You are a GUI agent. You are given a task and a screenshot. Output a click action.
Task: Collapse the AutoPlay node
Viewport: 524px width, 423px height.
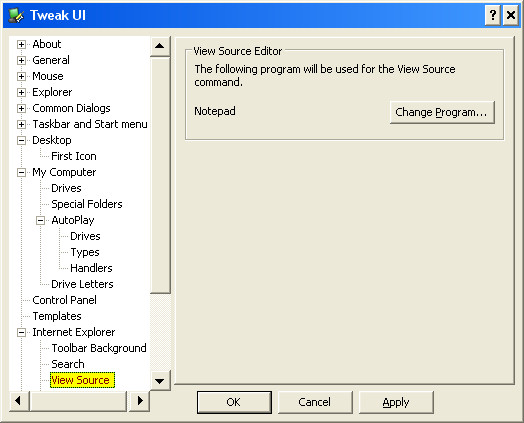pos(40,221)
